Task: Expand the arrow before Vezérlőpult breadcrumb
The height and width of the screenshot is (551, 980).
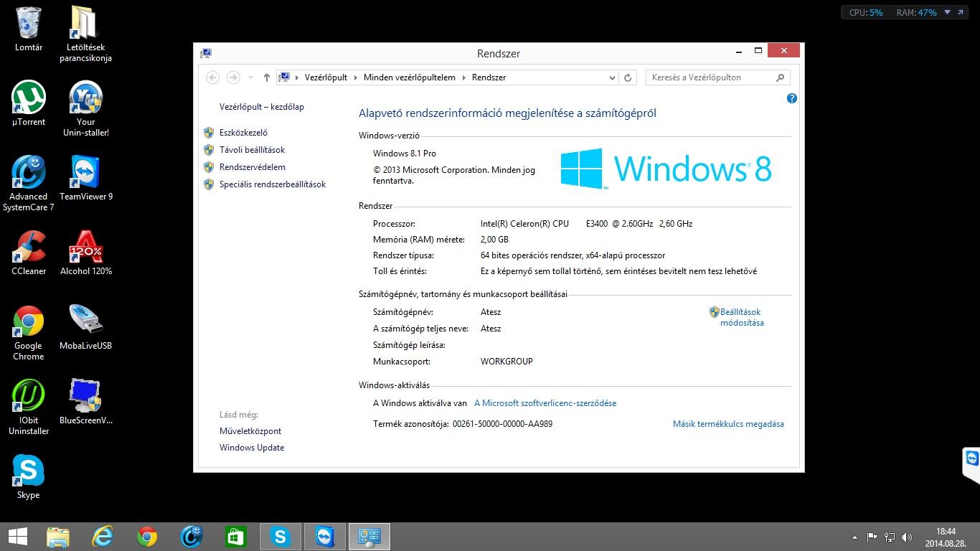Action: click(297, 77)
